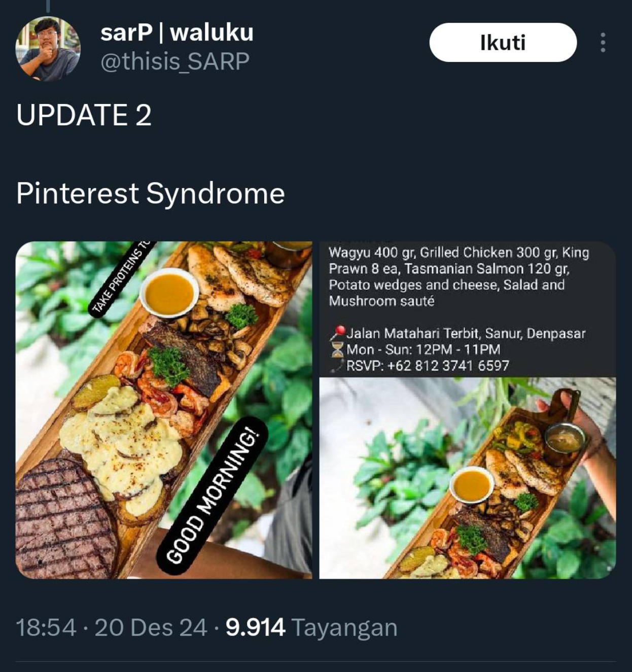The width and height of the screenshot is (632, 672).
Task: View the 9.914 Tayangan count
Action: [311, 627]
